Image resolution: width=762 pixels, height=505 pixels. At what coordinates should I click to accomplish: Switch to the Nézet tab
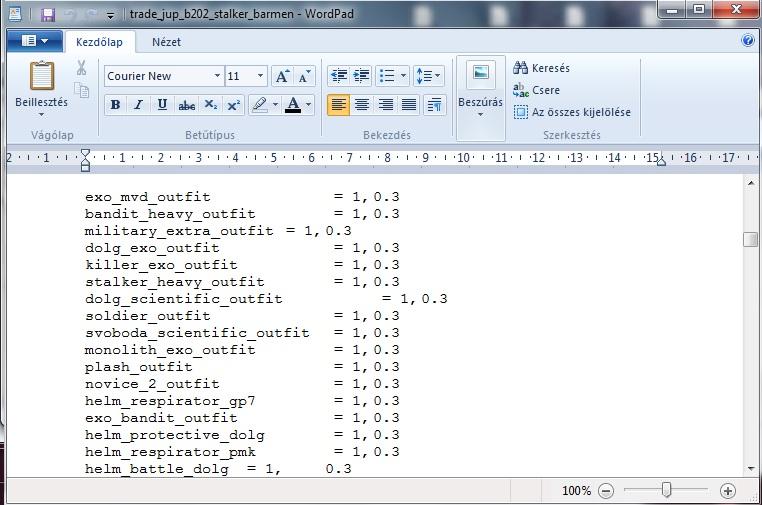(x=166, y=42)
